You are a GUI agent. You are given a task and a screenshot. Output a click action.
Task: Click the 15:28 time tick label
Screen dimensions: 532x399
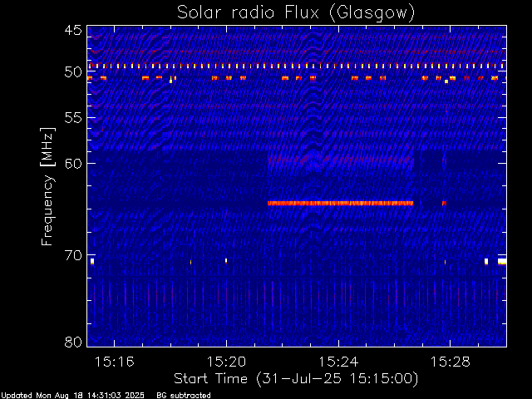click(451, 362)
